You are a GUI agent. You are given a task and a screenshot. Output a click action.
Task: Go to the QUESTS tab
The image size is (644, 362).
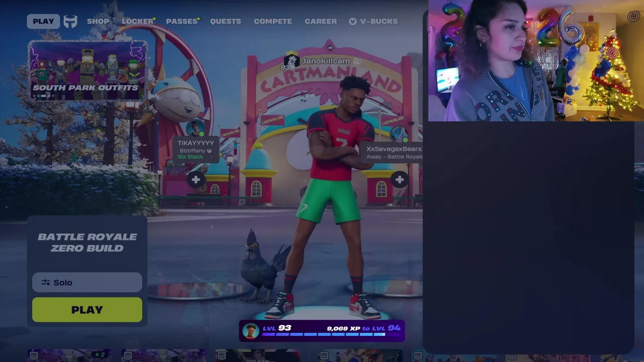(225, 21)
